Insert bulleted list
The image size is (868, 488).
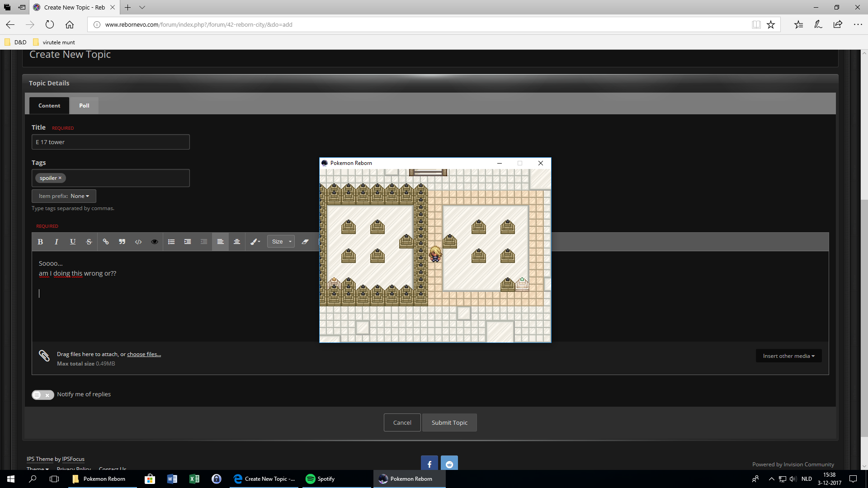click(171, 242)
